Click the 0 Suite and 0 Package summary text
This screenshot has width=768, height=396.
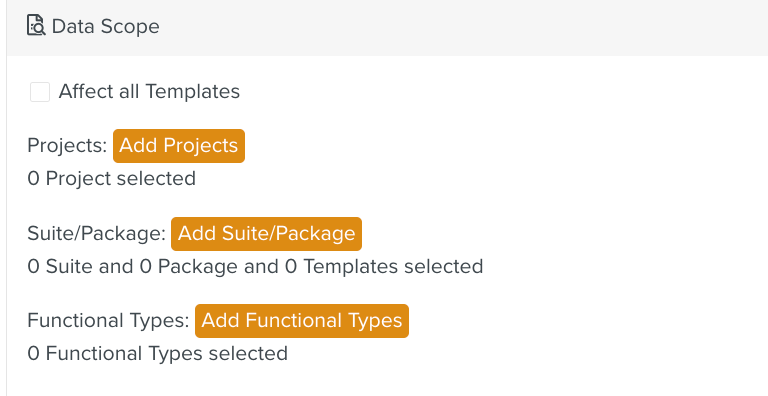[x=255, y=267]
